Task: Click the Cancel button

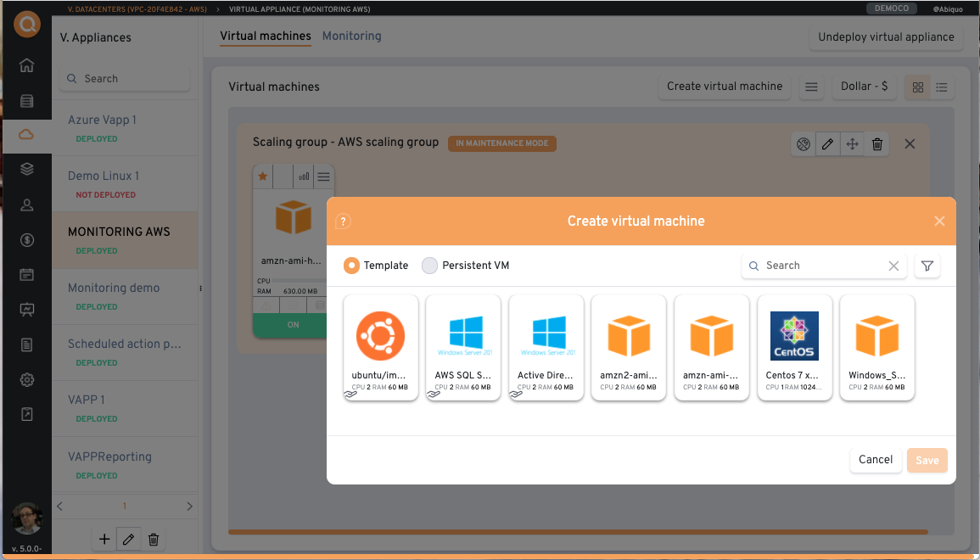Action: pos(875,460)
